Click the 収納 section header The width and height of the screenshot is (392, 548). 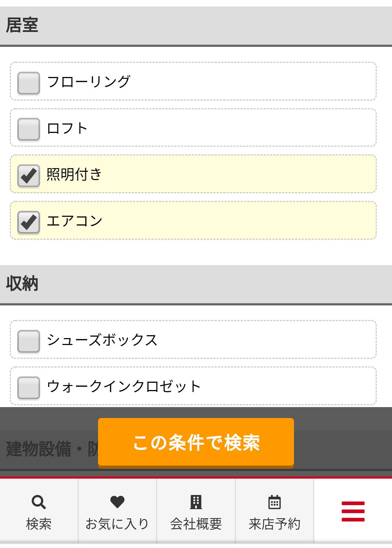196,285
